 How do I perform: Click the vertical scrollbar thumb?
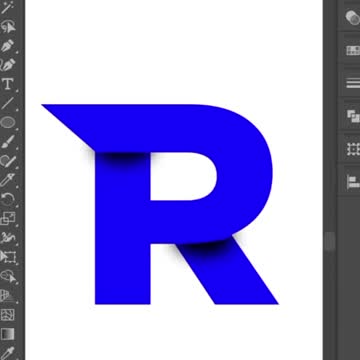tap(330, 241)
